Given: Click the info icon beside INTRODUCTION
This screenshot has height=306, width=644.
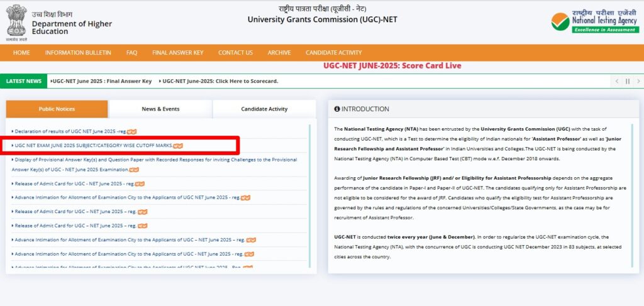Looking at the screenshot, I should tap(337, 109).
